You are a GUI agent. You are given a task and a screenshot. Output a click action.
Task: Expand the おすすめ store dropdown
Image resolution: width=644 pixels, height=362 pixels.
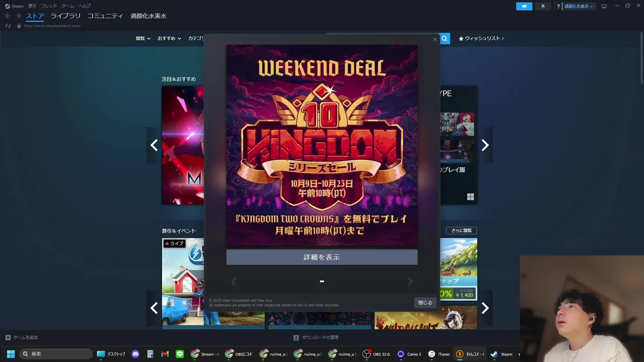coord(169,38)
